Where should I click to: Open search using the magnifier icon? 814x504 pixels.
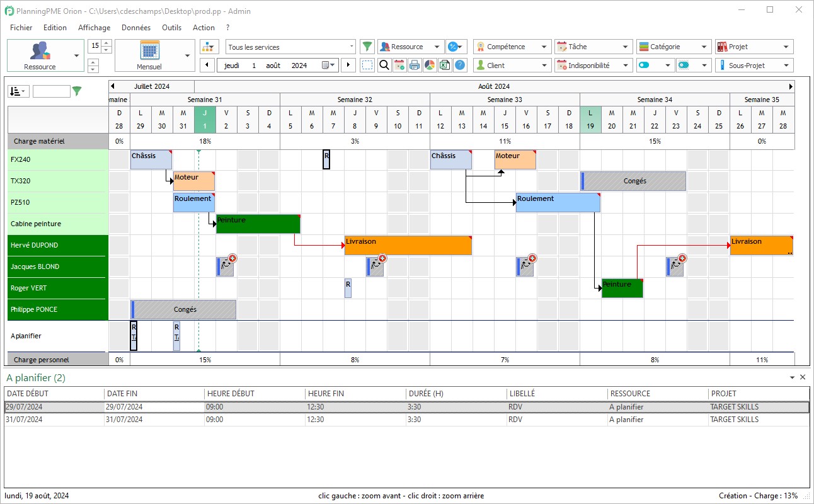click(384, 65)
